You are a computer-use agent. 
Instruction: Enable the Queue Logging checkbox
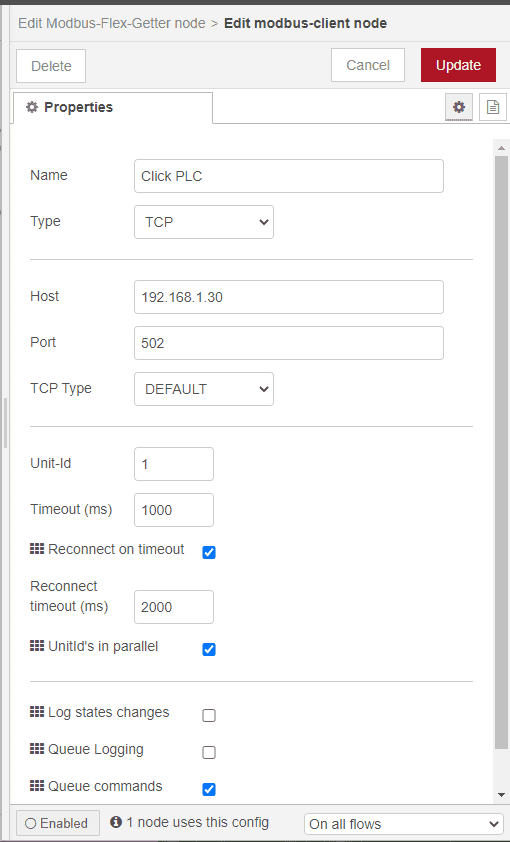[x=209, y=752]
